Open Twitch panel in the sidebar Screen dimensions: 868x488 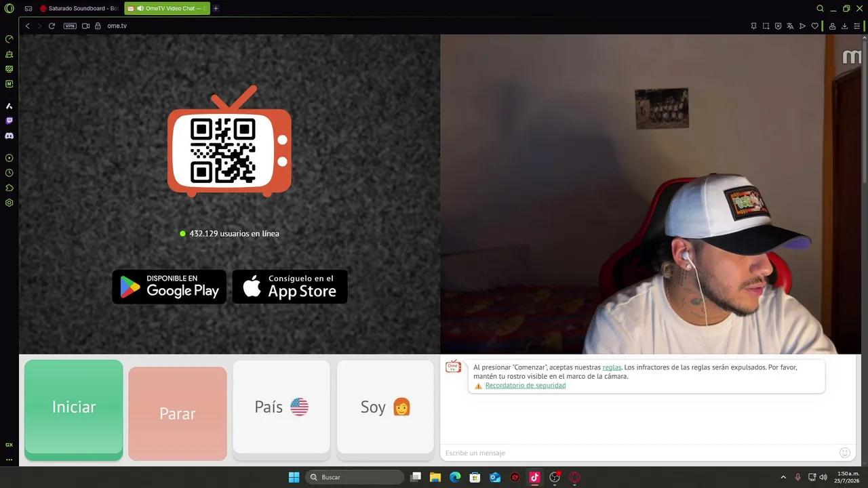point(9,121)
